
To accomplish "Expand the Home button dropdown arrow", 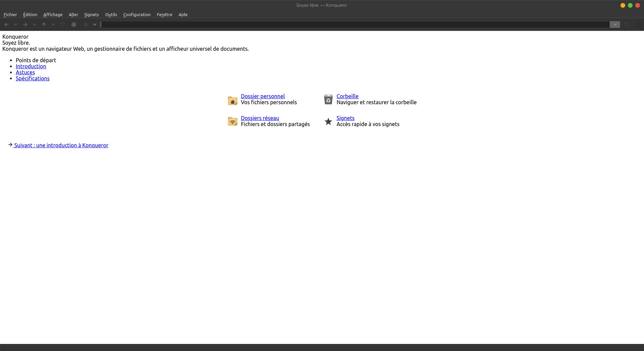I will [x=95, y=25].
